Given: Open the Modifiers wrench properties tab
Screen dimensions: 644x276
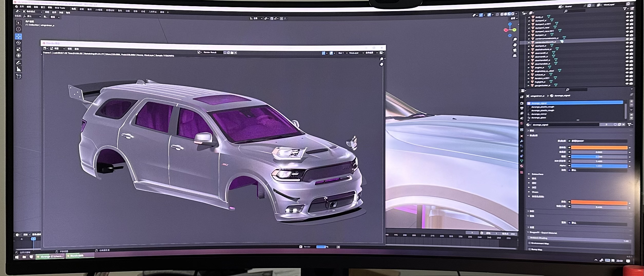Looking at the screenshot, I should (x=522, y=141).
